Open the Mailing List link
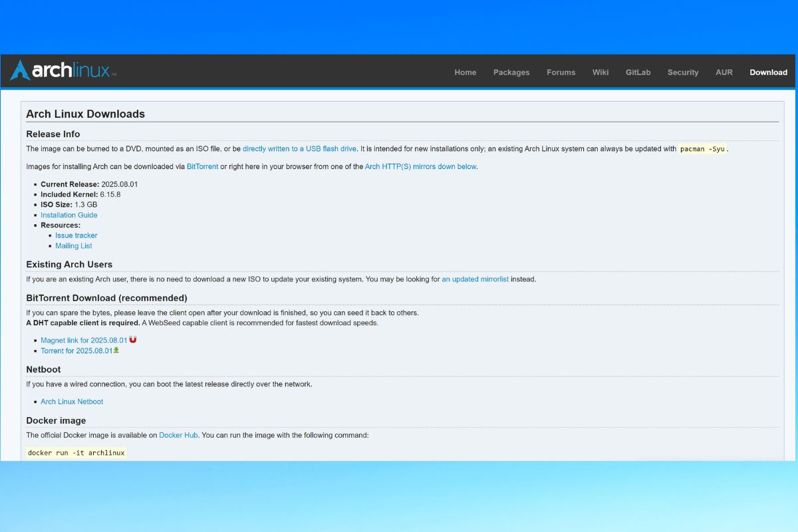Screen dimensions: 798x532 tap(74, 246)
